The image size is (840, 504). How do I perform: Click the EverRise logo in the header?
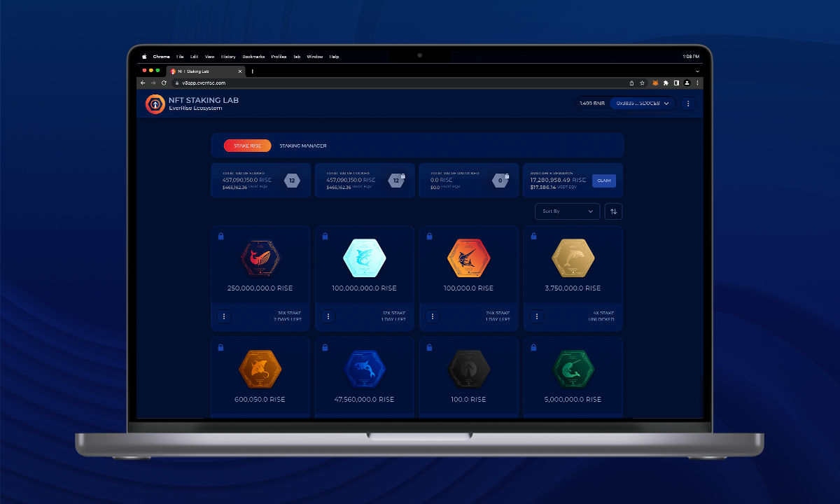(155, 104)
